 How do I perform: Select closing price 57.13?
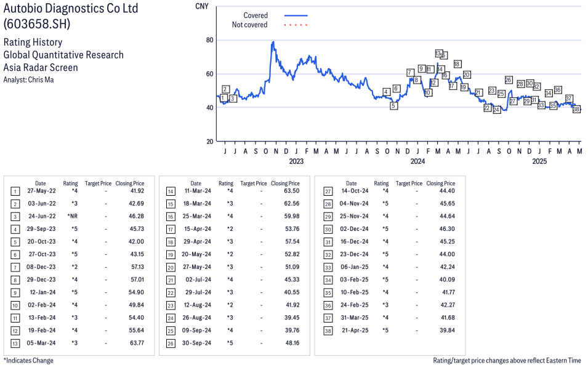[138, 267]
